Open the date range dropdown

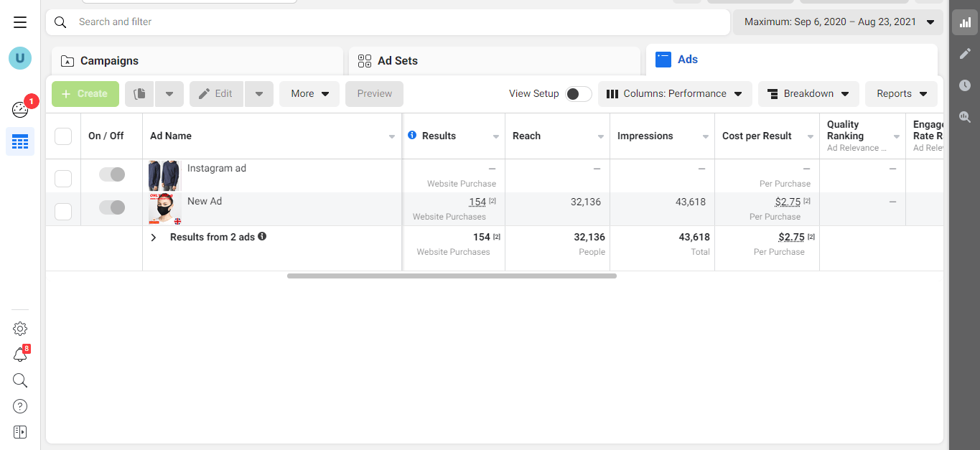837,22
